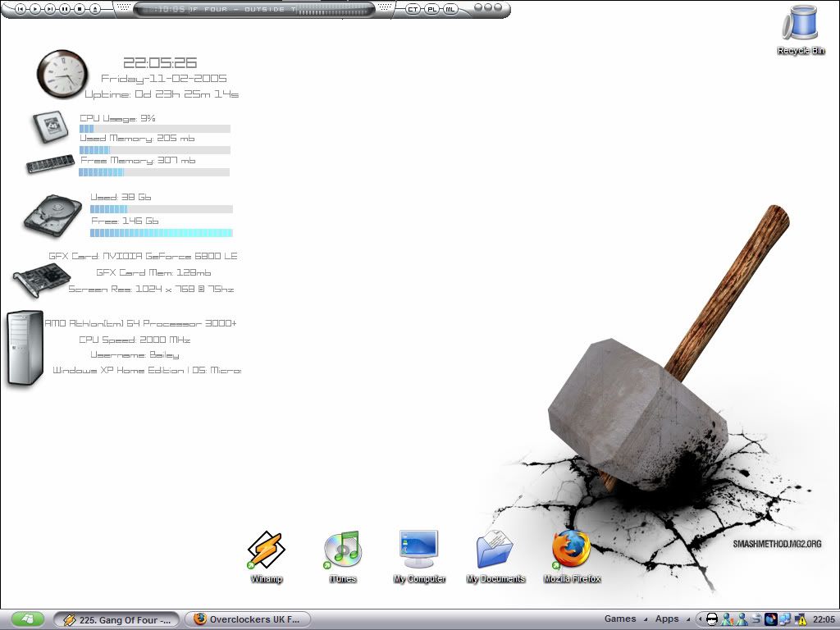Click the taskbar clock showing 22:05
The height and width of the screenshot is (630, 840).
824,619
